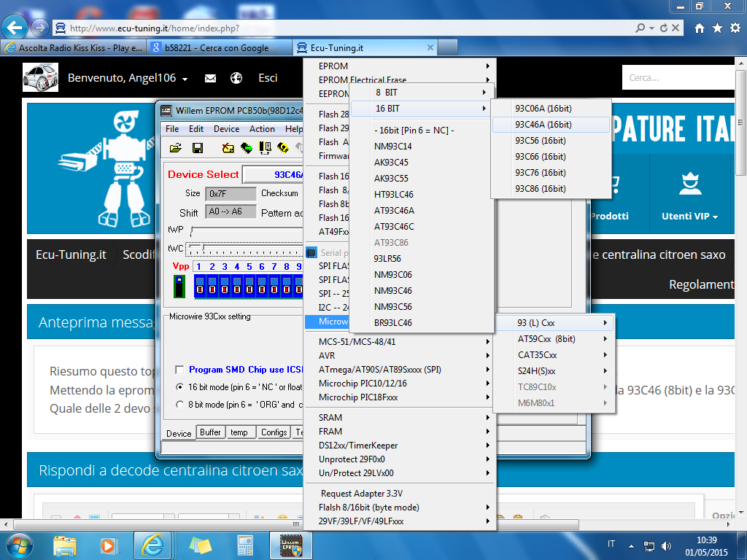
Task: Open Windows Start button
Action: click(x=19, y=545)
